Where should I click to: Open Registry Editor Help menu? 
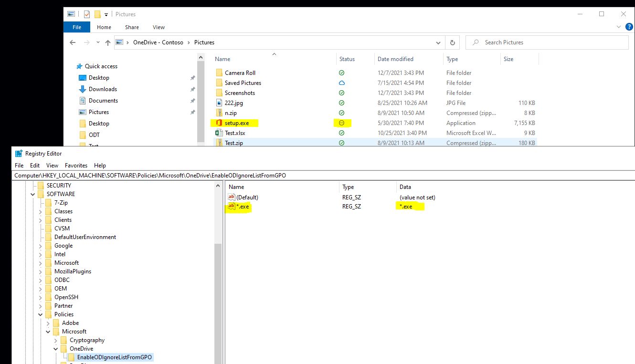[x=100, y=166]
